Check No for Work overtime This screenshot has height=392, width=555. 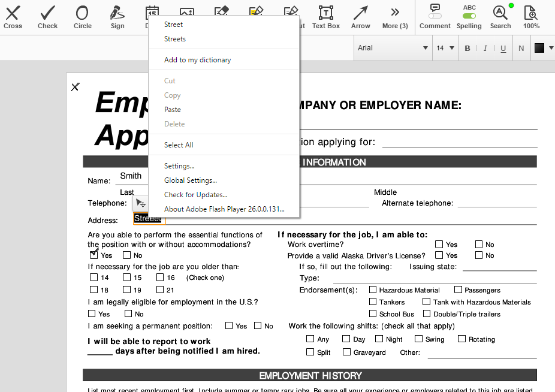point(479,244)
